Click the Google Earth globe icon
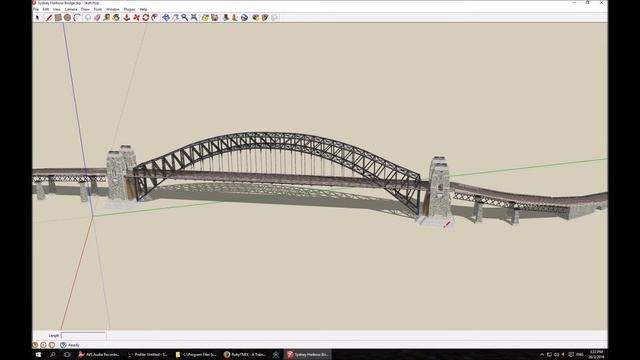640x360 pixels. [x=244, y=18]
